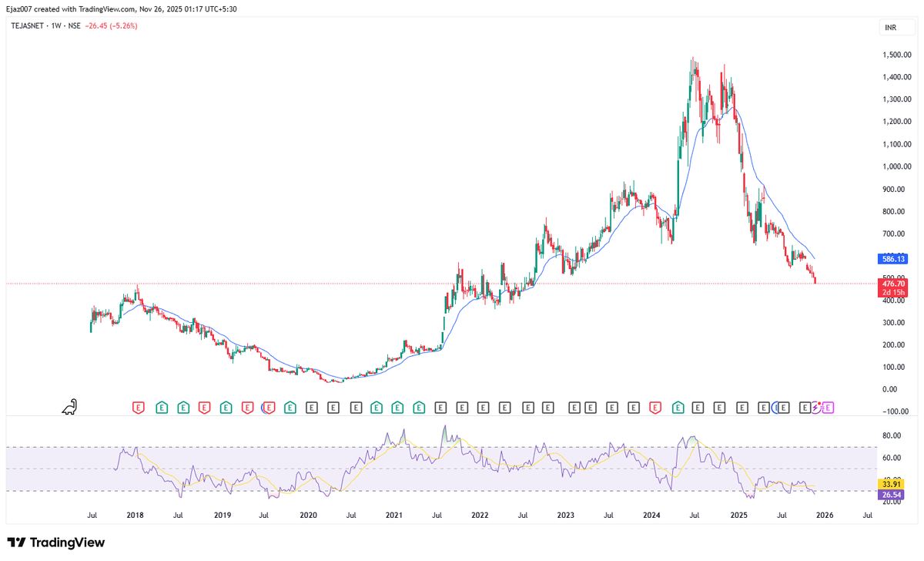Click a red E earnings marker below the chart
This screenshot has height=561, width=924.
click(139, 407)
